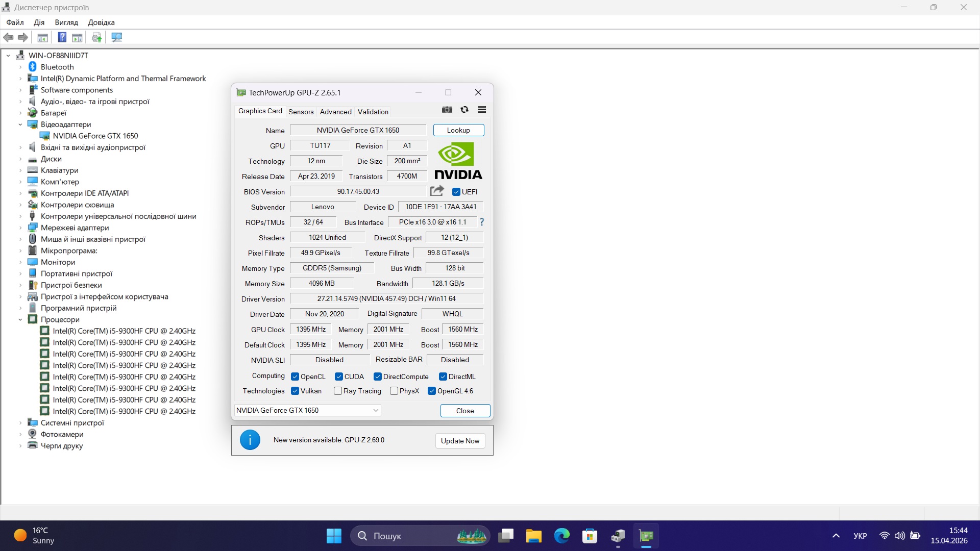Select NVIDIA GeForce GTX 1650 in the device tree
The width and height of the screenshot is (980, 551).
tap(95, 136)
